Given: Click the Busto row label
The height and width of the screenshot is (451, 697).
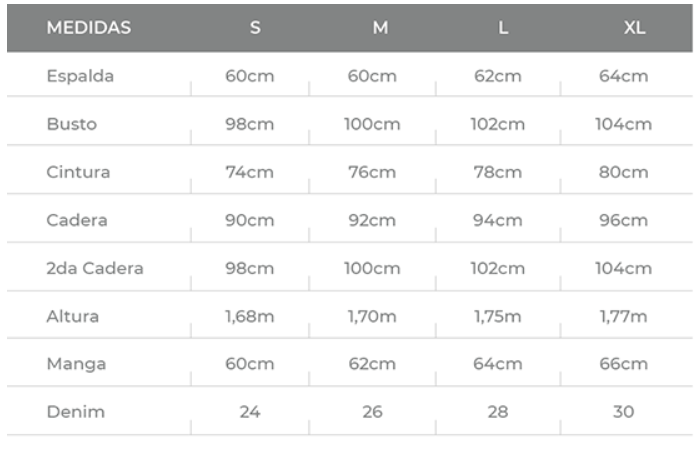Looking at the screenshot, I should 72,124.
